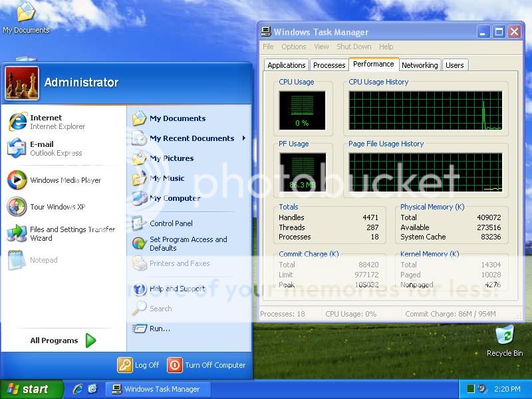
Task: Click the 2:20 PM taskbar clock
Action: [507, 389]
